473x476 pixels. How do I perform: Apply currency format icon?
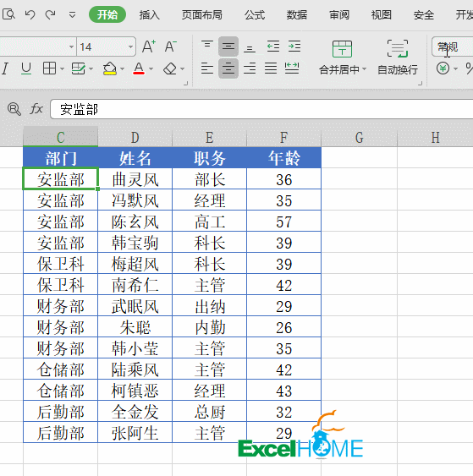(x=443, y=68)
